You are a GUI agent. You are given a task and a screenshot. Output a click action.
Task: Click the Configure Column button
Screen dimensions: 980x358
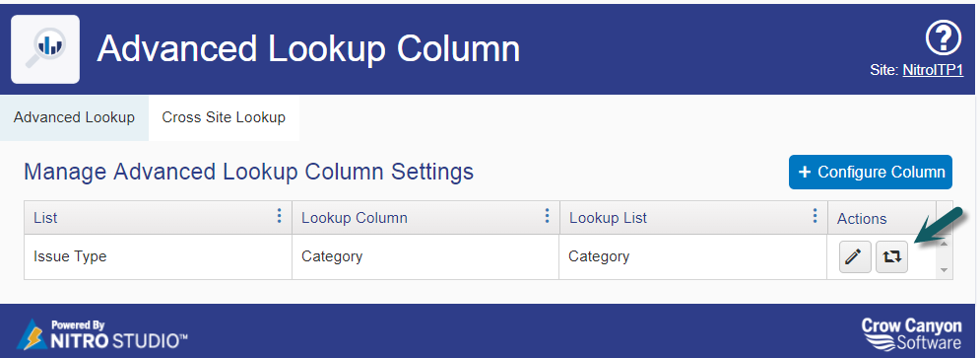pyautogui.click(x=870, y=173)
